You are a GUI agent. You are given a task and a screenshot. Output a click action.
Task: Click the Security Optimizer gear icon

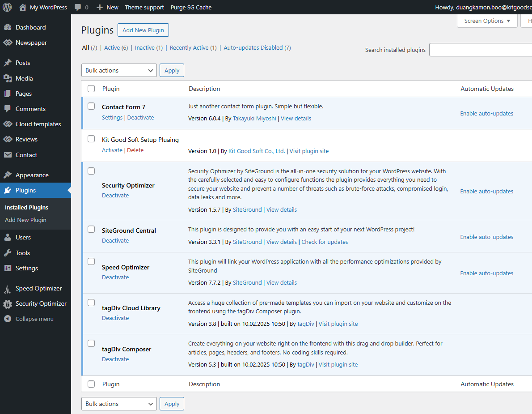[x=8, y=304]
